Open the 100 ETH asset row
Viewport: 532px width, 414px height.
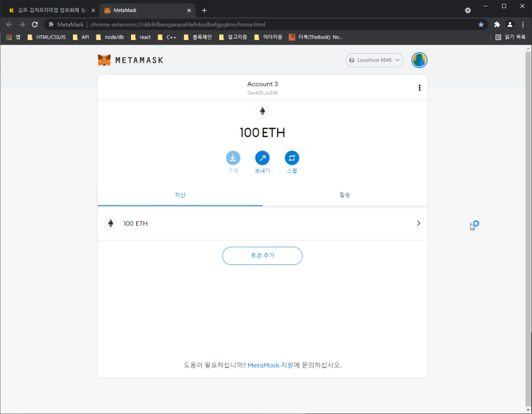pyautogui.click(x=263, y=223)
